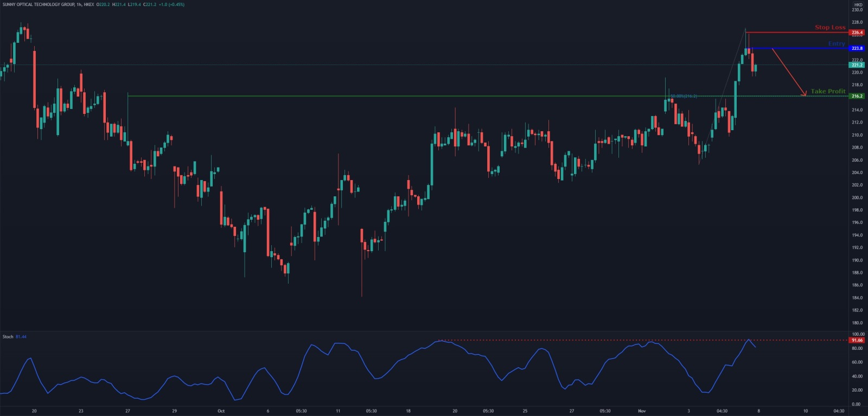Click the Stoch value 81.44
This screenshot has height=416, width=868.
tap(21, 337)
